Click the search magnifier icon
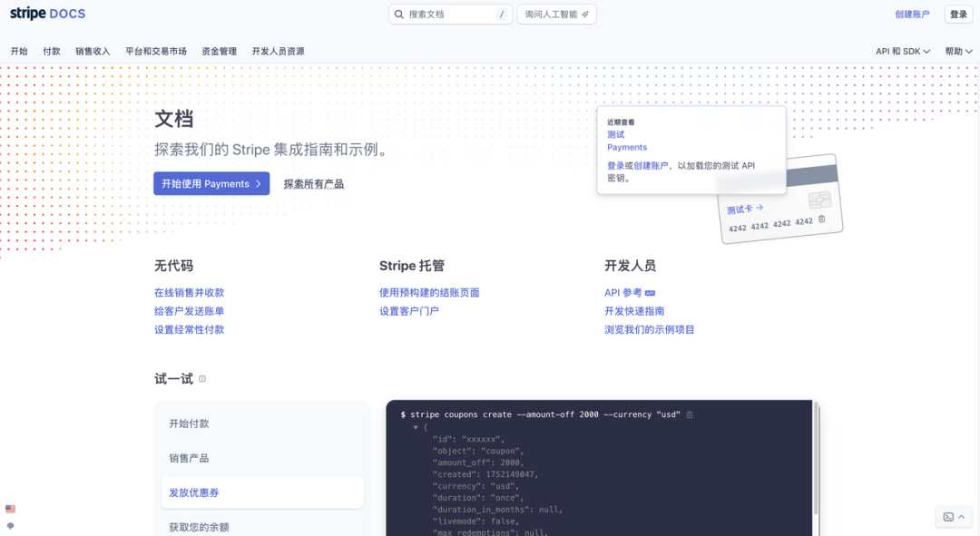This screenshot has height=536, width=980. tap(398, 15)
